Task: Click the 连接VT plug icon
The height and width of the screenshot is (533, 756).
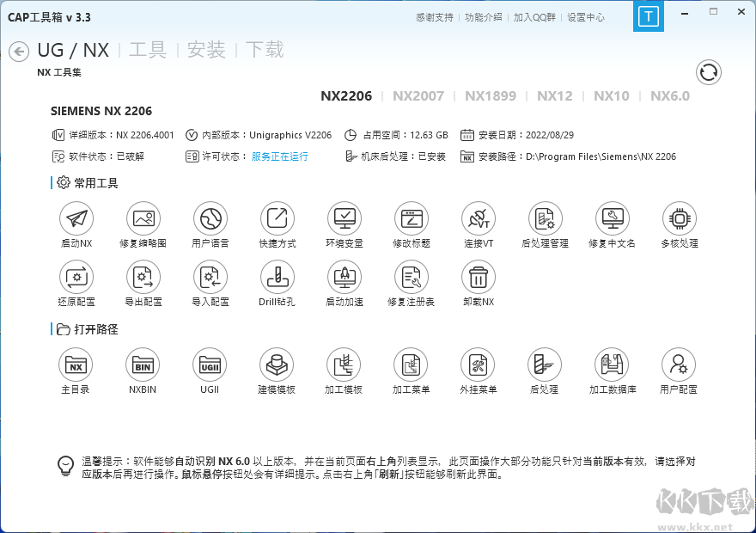Action: pos(479,218)
